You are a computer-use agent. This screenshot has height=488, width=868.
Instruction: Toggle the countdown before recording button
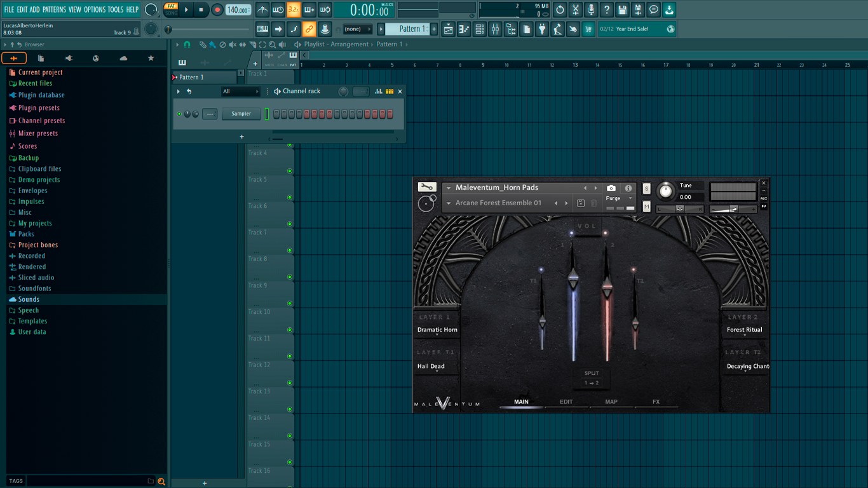pos(294,10)
